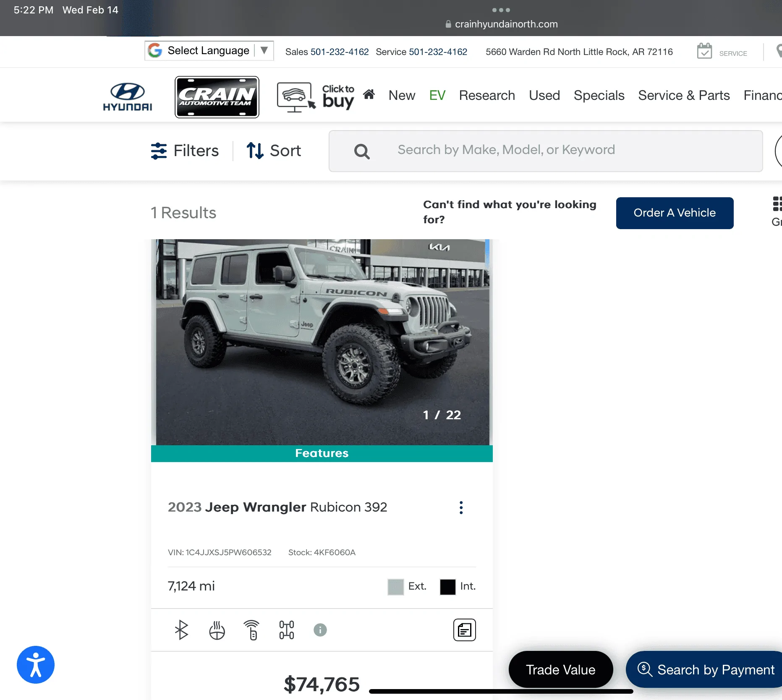Open the dealership address link
The height and width of the screenshot is (700, 782).
pyautogui.click(x=579, y=52)
